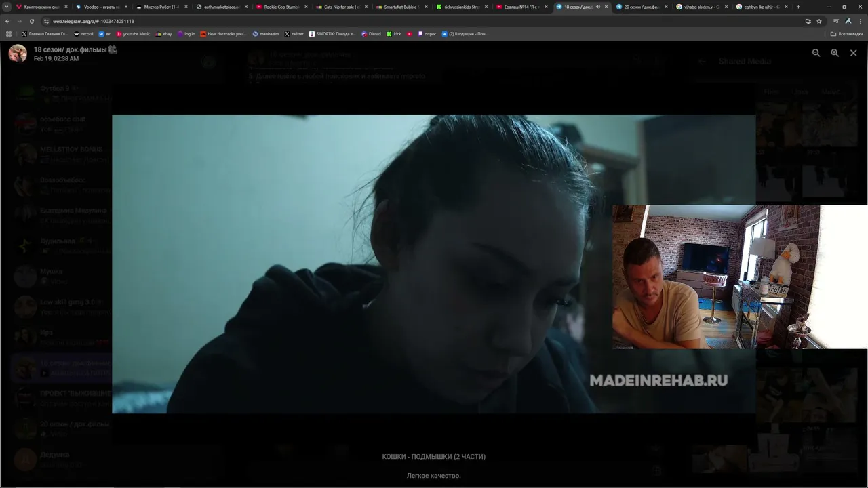868x488 pixels.
Task: Click the caption КОШКИ - ПОДМЫШКИ (2 ЧАСТИ)
Action: point(434,457)
